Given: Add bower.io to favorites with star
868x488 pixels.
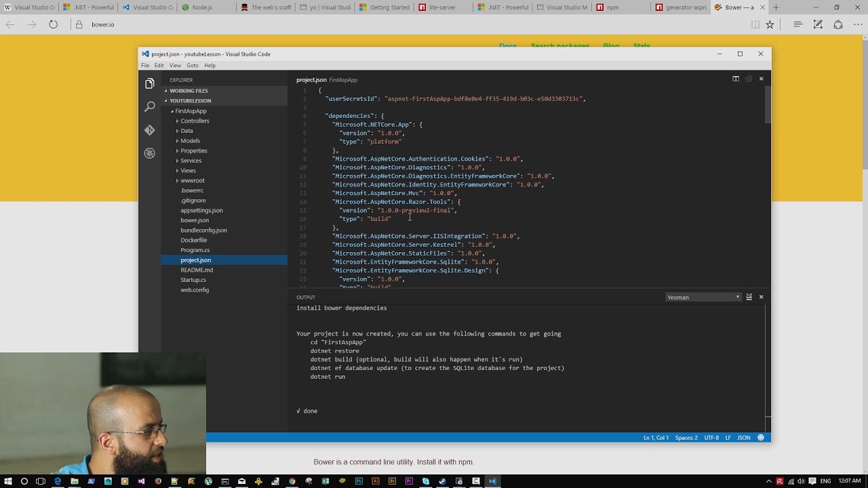Looking at the screenshot, I should click(770, 24).
